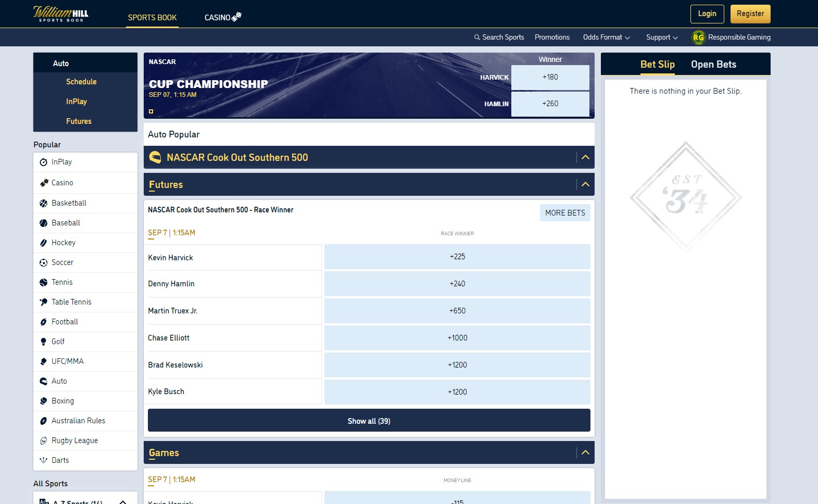818x504 pixels.
Task: Select Brad Keselowski +1200 odds
Action: coord(457,365)
